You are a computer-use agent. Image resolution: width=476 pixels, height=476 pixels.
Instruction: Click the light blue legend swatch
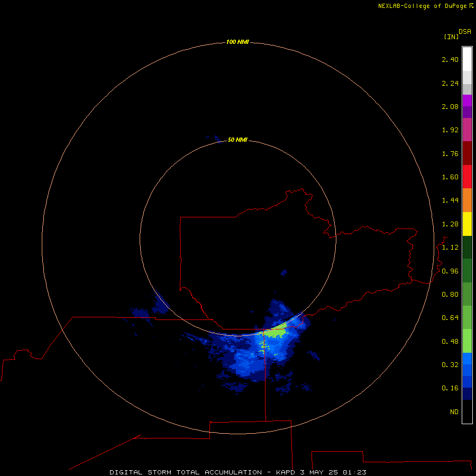pyautogui.click(x=467, y=358)
